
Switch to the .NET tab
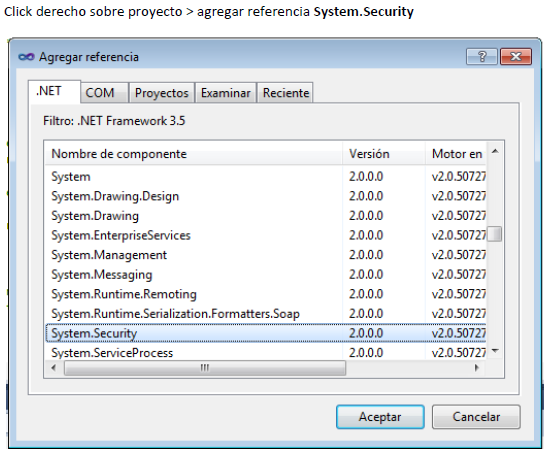click(54, 92)
